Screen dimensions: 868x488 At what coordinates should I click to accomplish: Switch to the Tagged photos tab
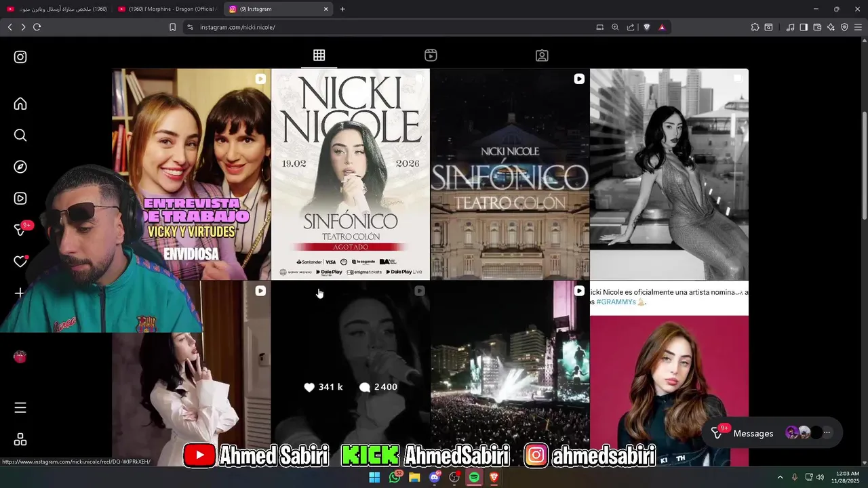[x=542, y=56]
